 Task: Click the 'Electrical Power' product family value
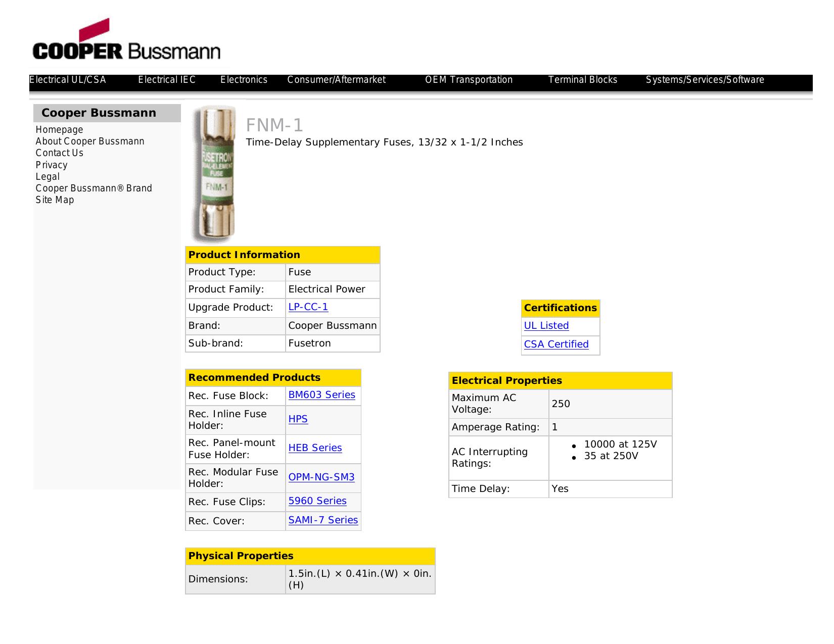327,289
